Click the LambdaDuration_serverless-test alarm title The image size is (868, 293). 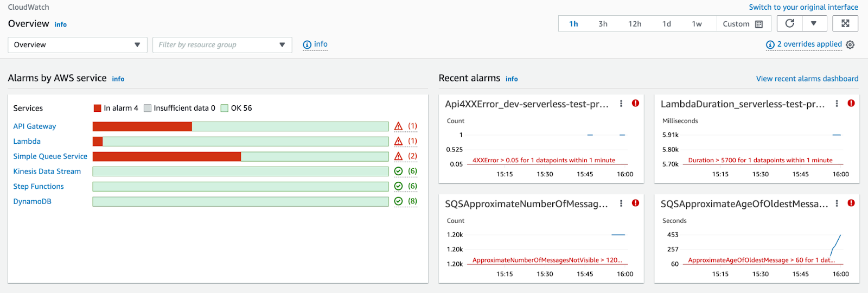(743, 104)
